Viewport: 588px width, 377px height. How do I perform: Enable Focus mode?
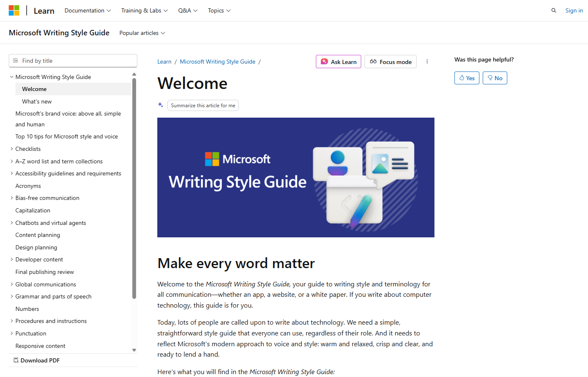point(390,62)
